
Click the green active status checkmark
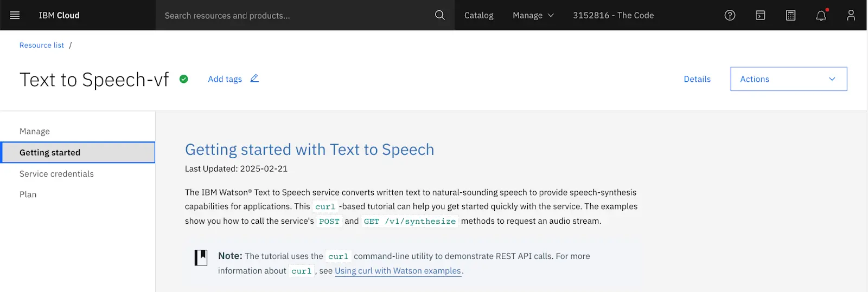coord(184,79)
